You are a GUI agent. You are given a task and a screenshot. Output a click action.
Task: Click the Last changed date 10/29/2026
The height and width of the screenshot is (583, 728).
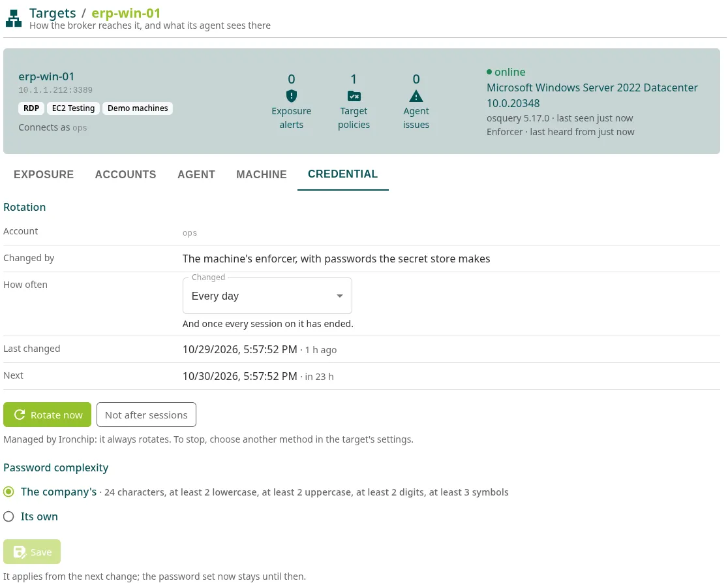(x=239, y=349)
